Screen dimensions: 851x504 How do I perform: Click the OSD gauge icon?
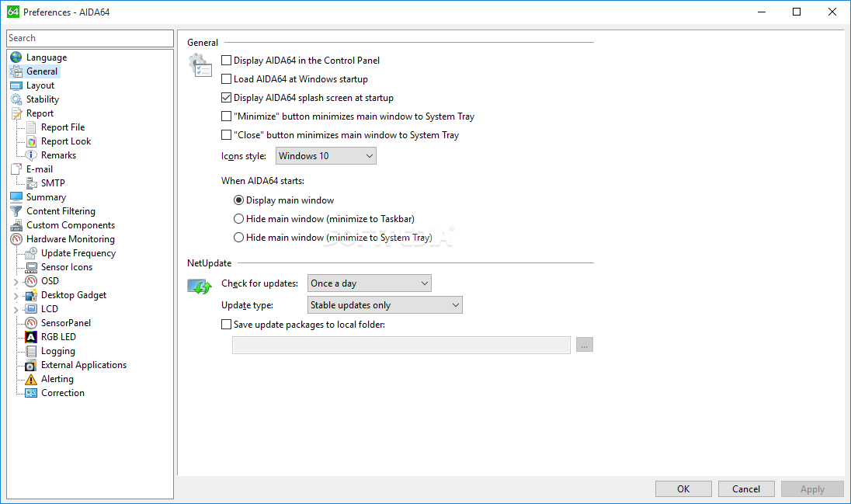click(31, 281)
